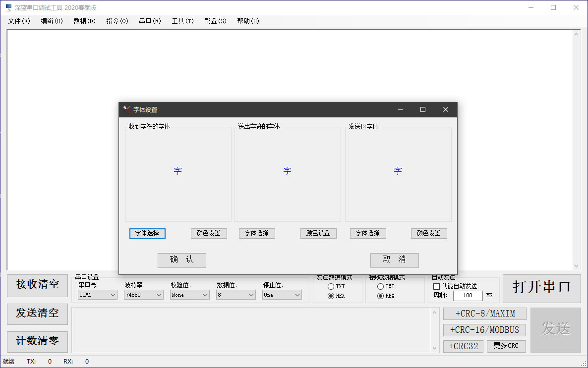Click the font settings dialog title icon
Image resolution: width=588 pixels, height=368 pixels.
pyautogui.click(x=127, y=109)
